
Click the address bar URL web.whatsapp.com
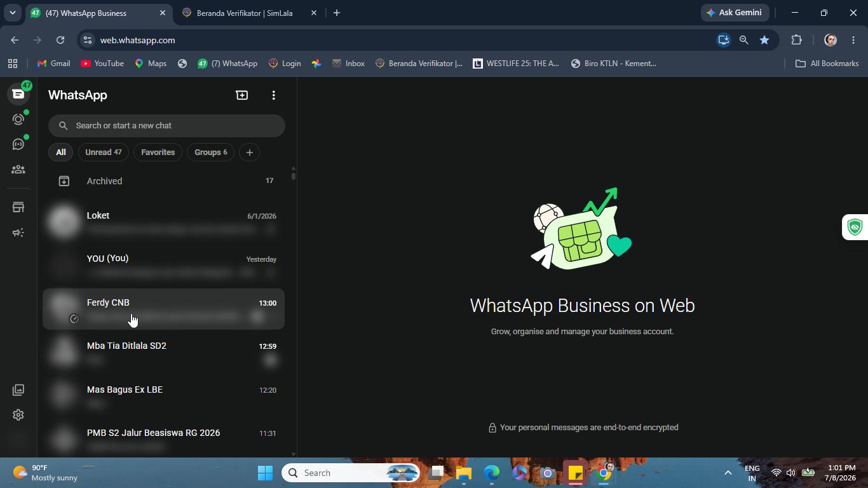point(138,40)
